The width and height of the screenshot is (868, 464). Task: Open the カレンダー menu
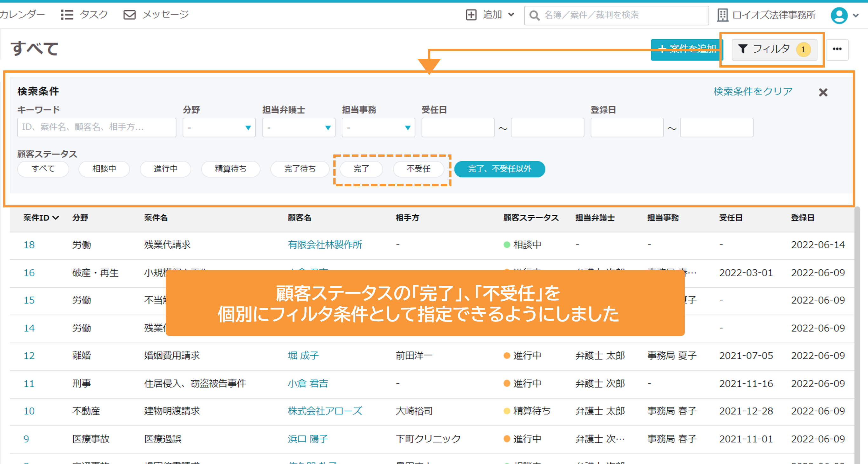pyautogui.click(x=22, y=15)
